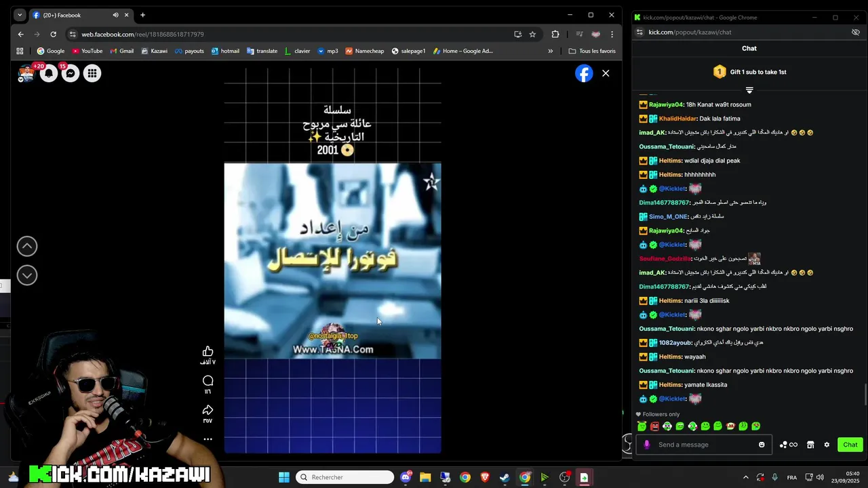
Task: Open the Tous les favoris folder
Action: point(592,51)
